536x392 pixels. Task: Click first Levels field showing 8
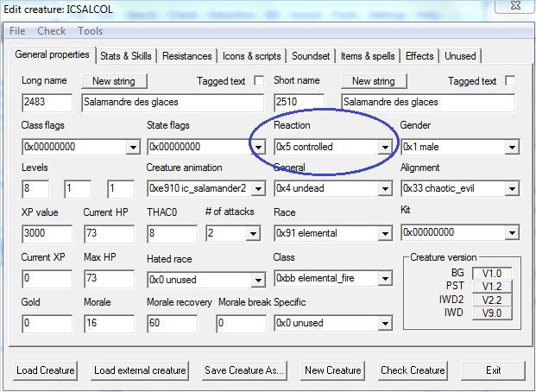point(35,188)
